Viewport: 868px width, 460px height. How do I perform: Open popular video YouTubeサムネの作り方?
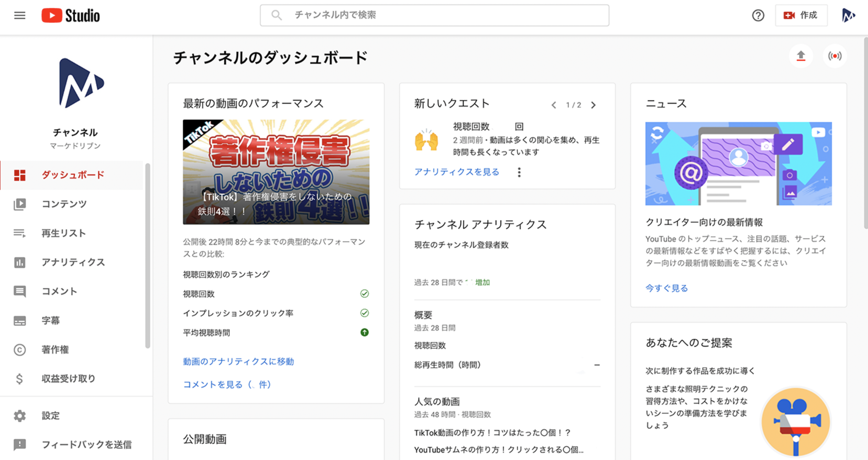point(499,450)
